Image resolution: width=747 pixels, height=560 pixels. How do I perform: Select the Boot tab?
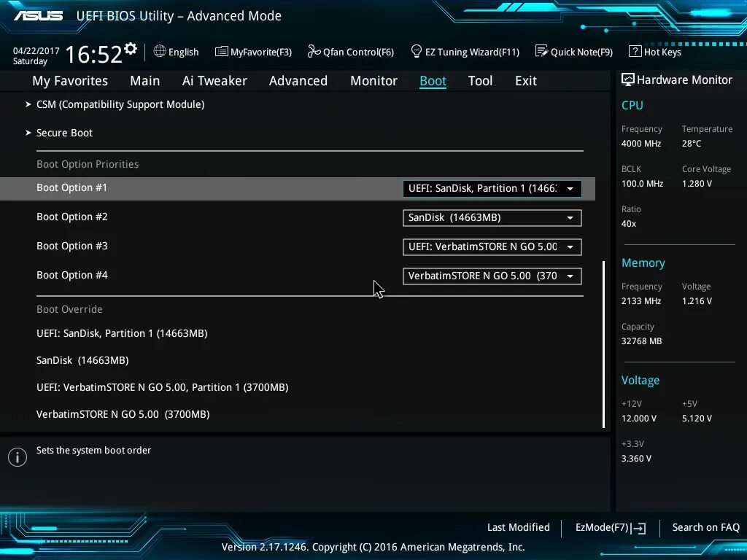433,81
